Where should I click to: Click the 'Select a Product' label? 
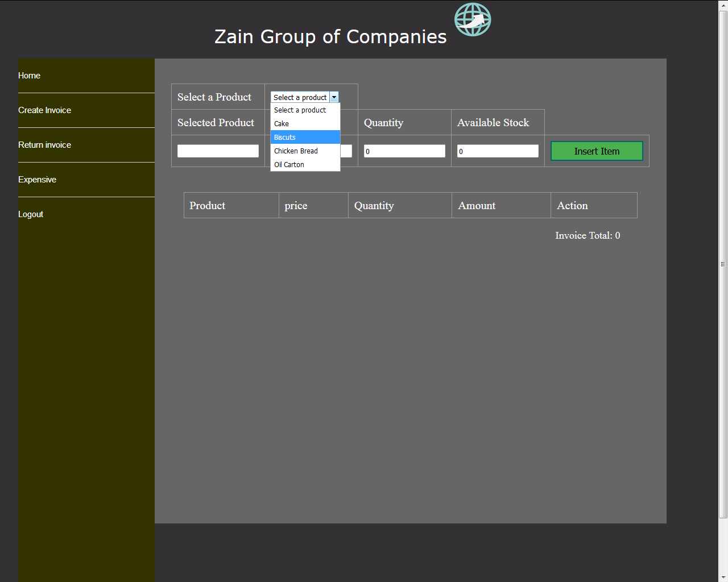[214, 97]
